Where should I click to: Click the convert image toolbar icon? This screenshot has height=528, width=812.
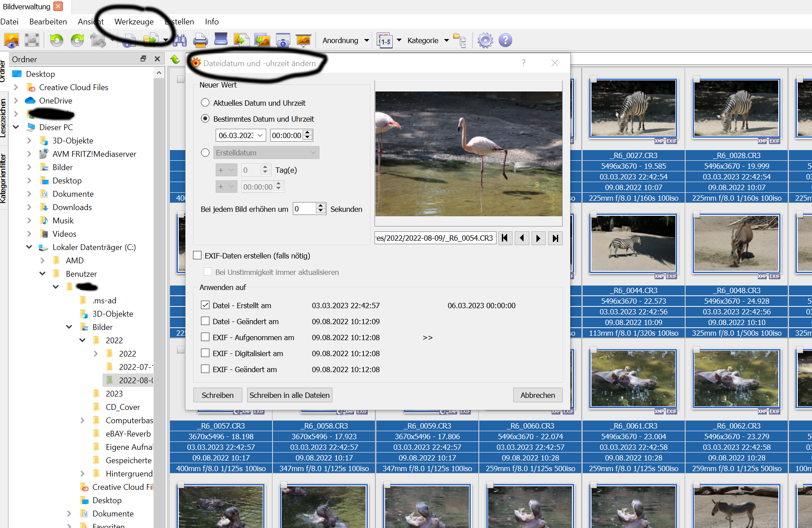(x=241, y=40)
